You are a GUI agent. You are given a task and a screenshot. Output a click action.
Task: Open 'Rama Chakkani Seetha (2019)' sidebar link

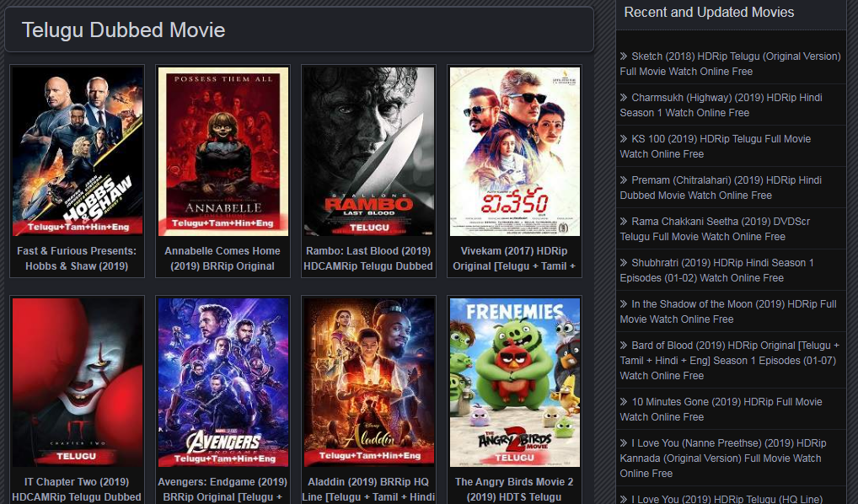point(715,229)
